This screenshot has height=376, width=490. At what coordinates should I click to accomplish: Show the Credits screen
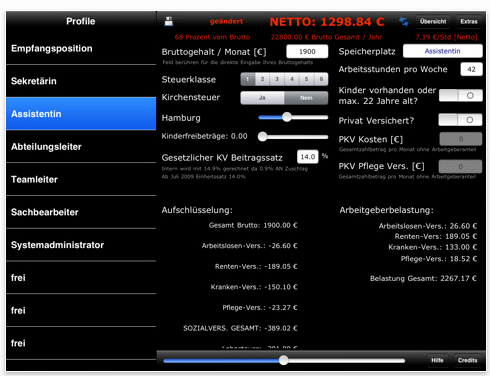pos(467,360)
